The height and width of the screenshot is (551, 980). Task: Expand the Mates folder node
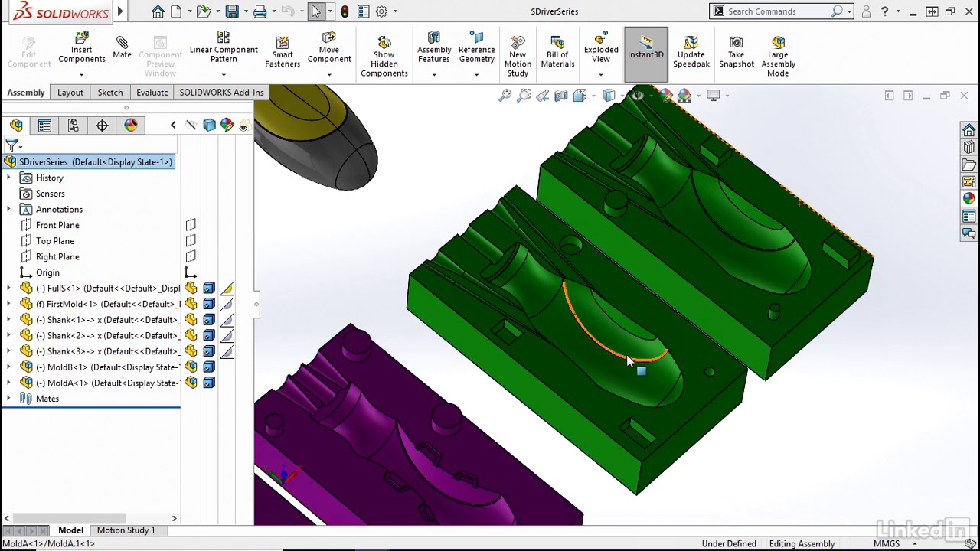[8, 399]
